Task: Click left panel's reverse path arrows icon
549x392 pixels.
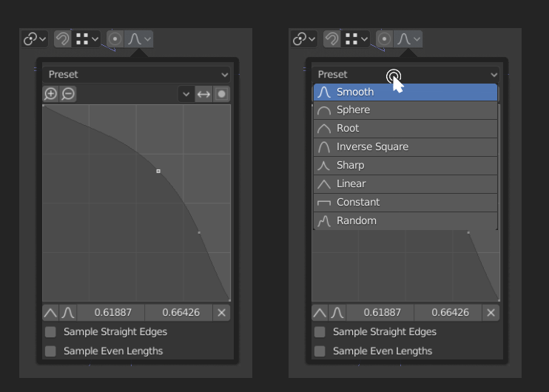Action: click(x=203, y=94)
